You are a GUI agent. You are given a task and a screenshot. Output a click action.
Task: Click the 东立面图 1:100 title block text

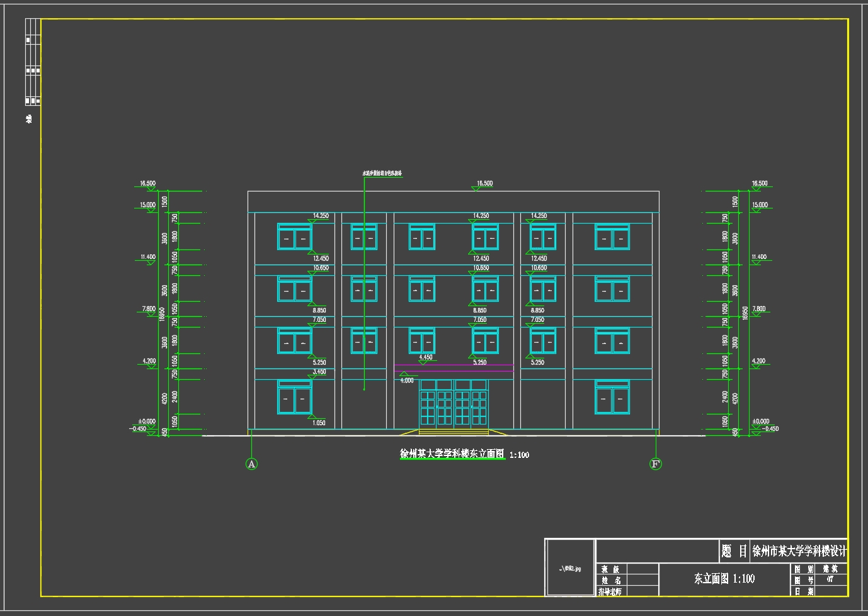(x=724, y=579)
